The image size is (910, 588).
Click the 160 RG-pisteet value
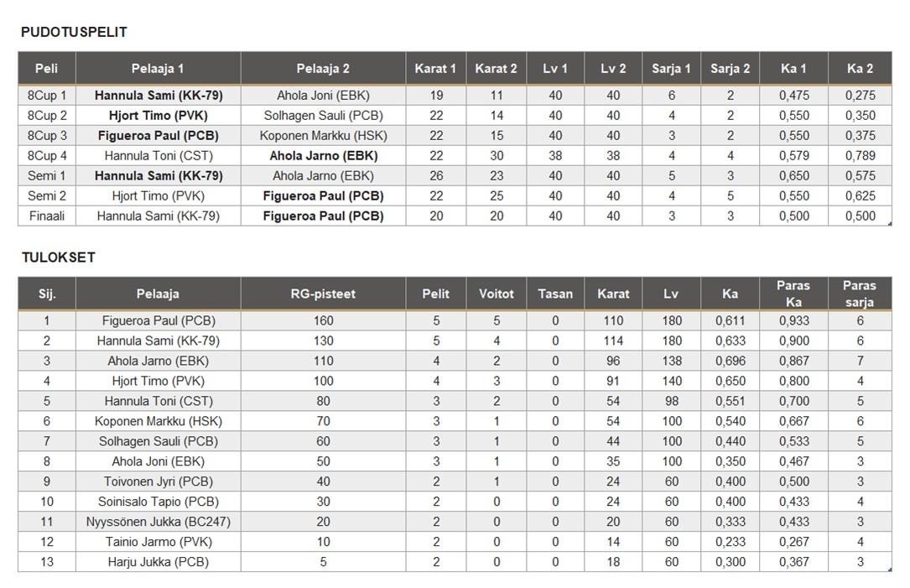323,320
